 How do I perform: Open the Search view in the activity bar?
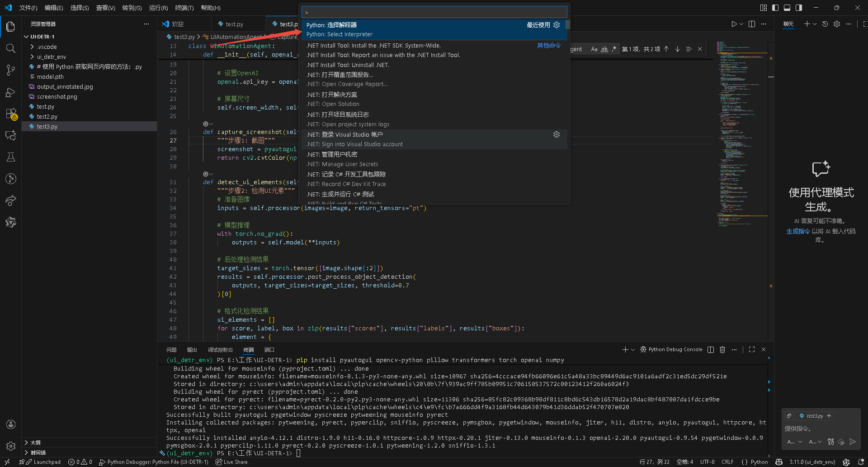pyautogui.click(x=10, y=48)
